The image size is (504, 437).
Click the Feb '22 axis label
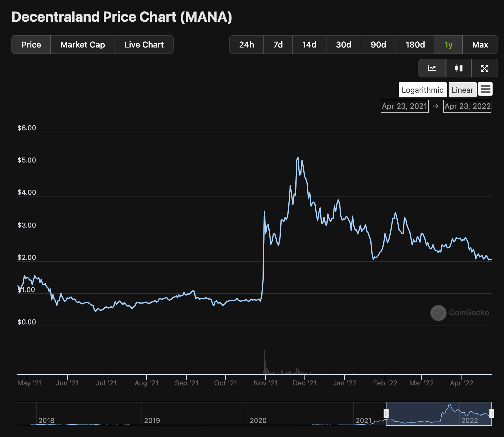click(x=385, y=383)
